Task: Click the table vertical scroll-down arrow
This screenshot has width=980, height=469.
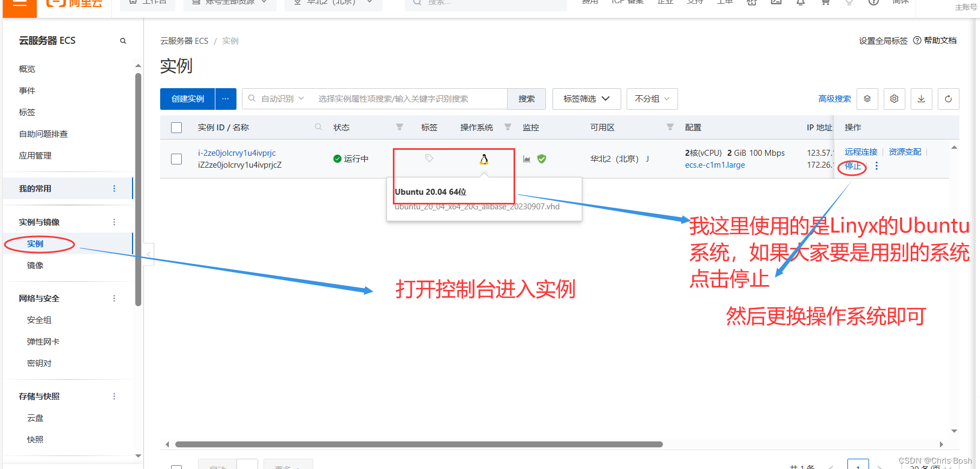Action: [x=954, y=431]
